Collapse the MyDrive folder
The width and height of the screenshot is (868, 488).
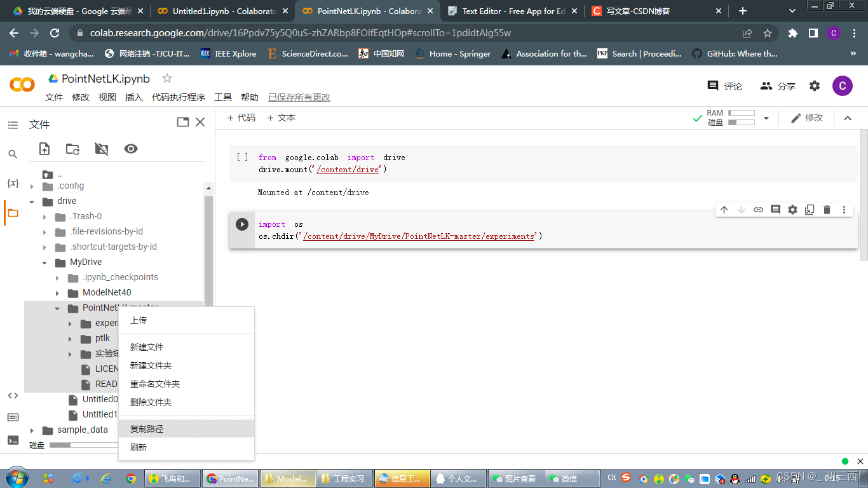(44, 262)
